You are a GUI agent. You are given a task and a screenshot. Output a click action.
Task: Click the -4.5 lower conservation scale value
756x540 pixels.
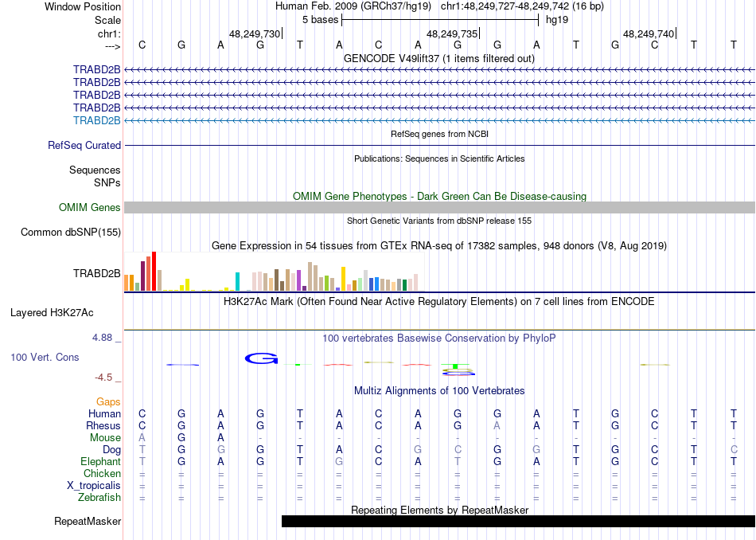pyautogui.click(x=103, y=378)
